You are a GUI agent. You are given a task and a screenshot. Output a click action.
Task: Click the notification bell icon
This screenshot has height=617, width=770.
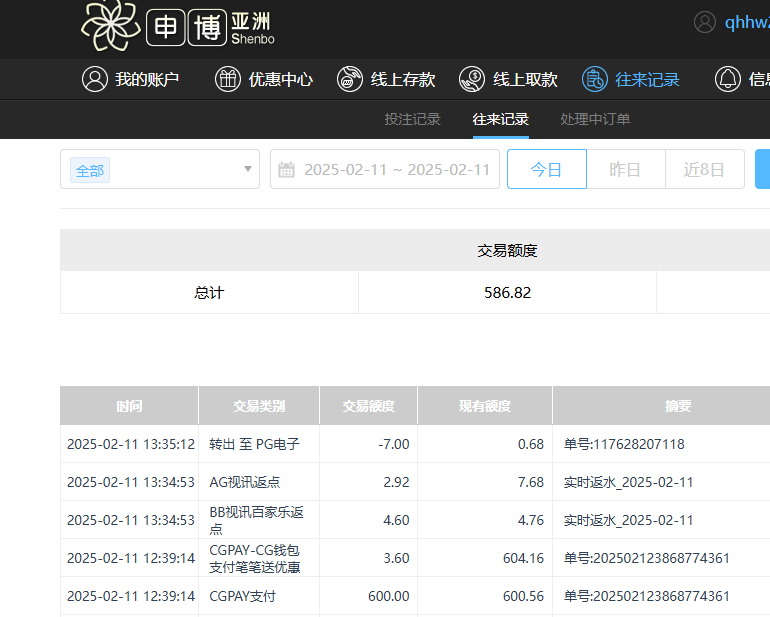pos(727,80)
